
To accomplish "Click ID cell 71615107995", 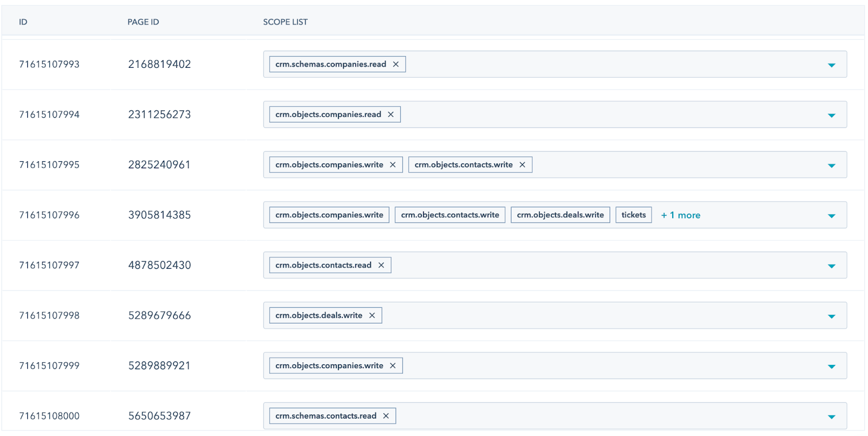I will tap(49, 165).
